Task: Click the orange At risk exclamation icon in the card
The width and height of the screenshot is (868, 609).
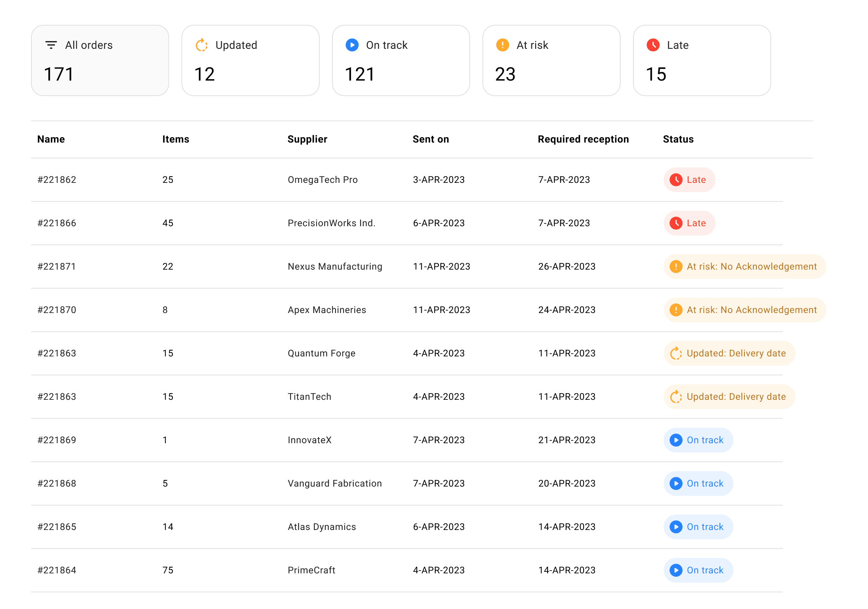Action: pos(502,45)
